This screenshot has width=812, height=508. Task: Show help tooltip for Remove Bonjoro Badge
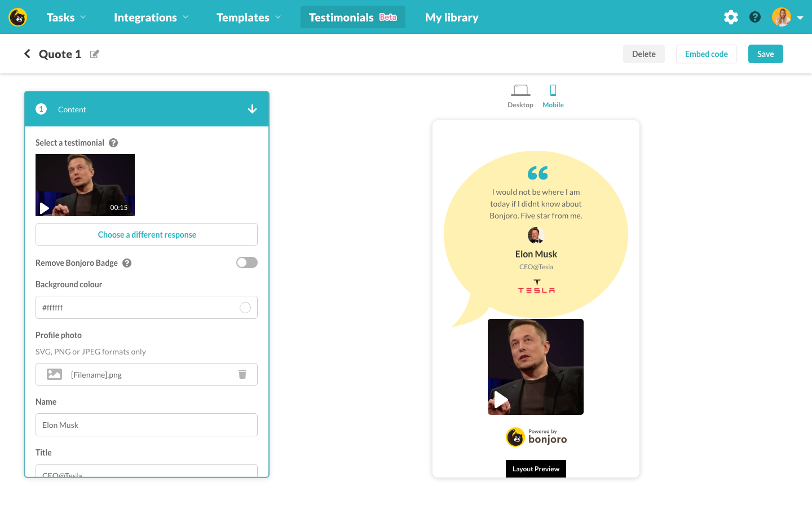pyautogui.click(x=127, y=263)
